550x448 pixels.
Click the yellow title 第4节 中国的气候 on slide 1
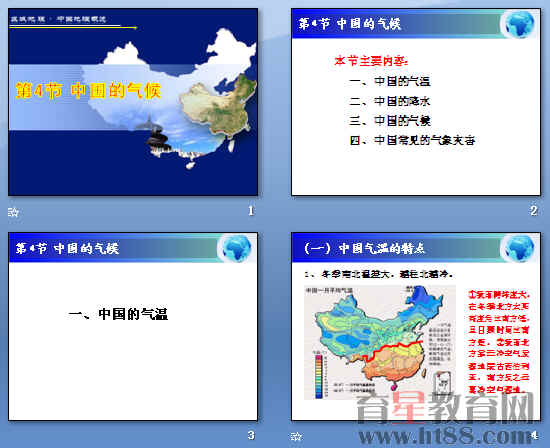tap(88, 91)
